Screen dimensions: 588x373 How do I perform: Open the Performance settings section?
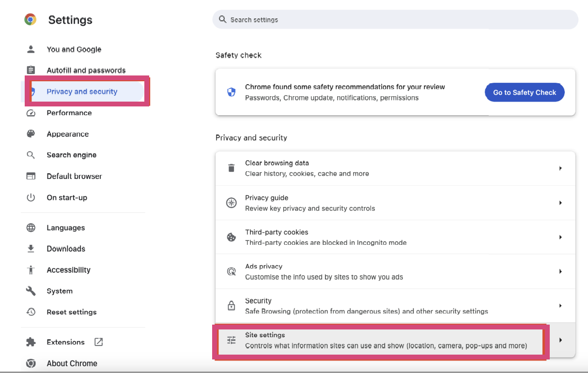click(x=69, y=113)
